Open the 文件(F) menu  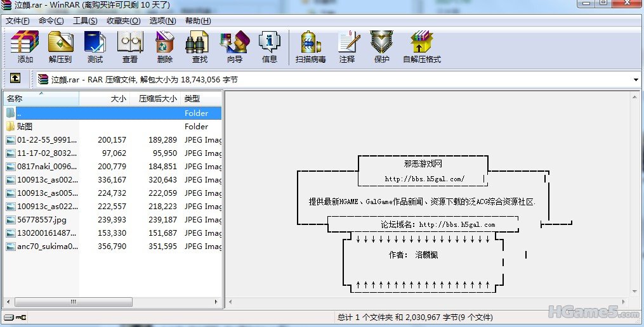click(x=18, y=21)
